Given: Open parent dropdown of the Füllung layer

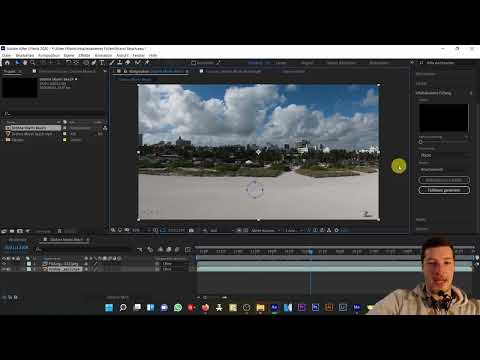Looking at the screenshot, I should tap(175, 264).
